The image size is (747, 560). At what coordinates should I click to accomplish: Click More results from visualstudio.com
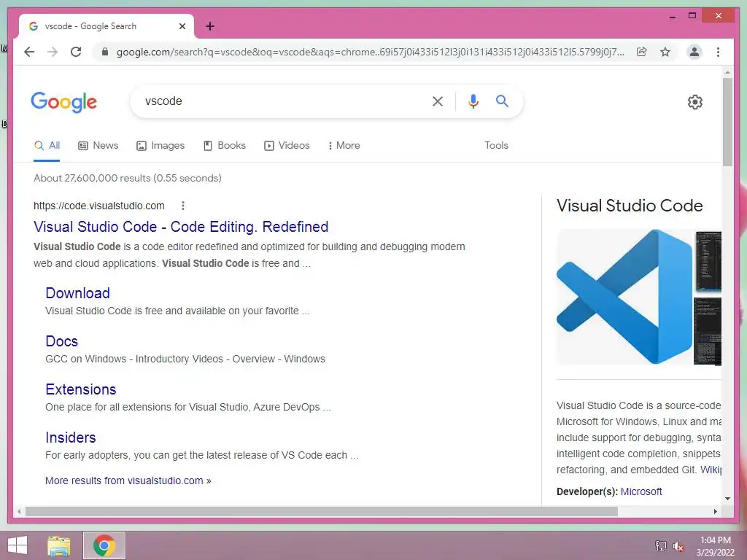pos(128,481)
